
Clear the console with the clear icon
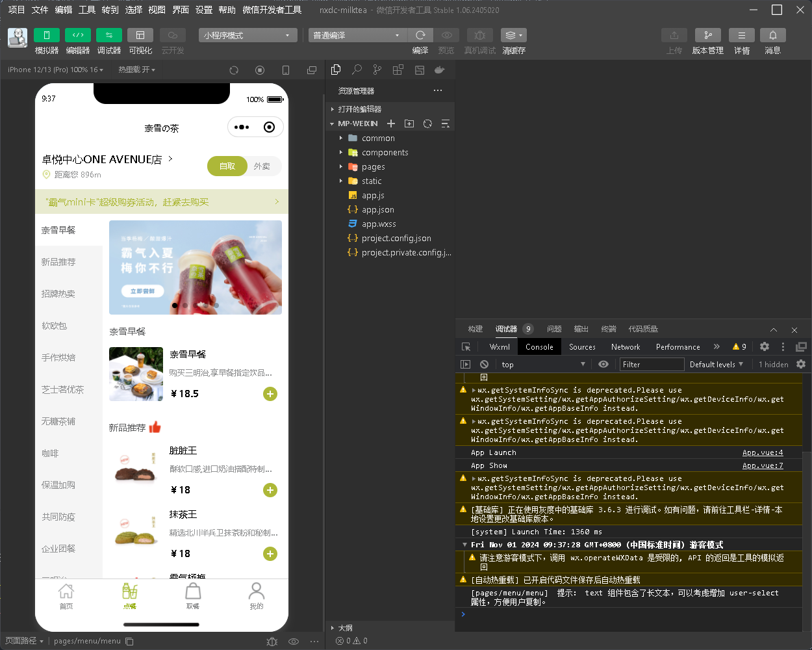pos(484,365)
